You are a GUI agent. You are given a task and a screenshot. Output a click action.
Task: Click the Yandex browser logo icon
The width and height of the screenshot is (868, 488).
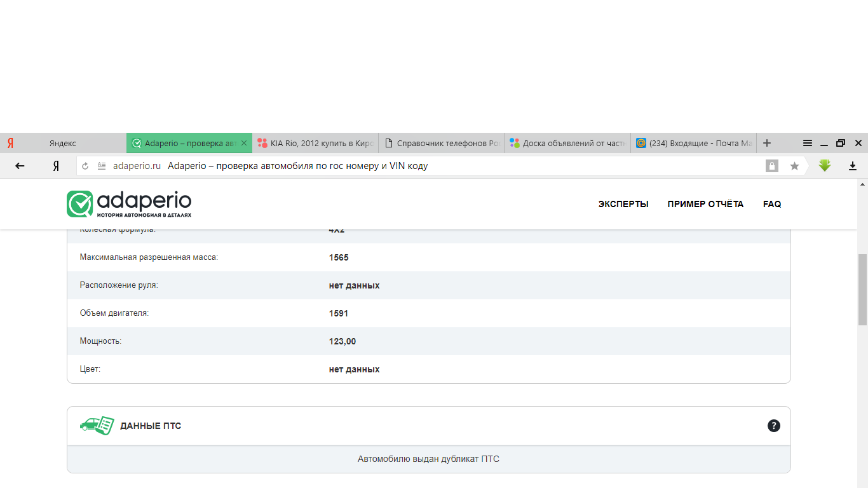pyautogui.click(x=10, y=143)
